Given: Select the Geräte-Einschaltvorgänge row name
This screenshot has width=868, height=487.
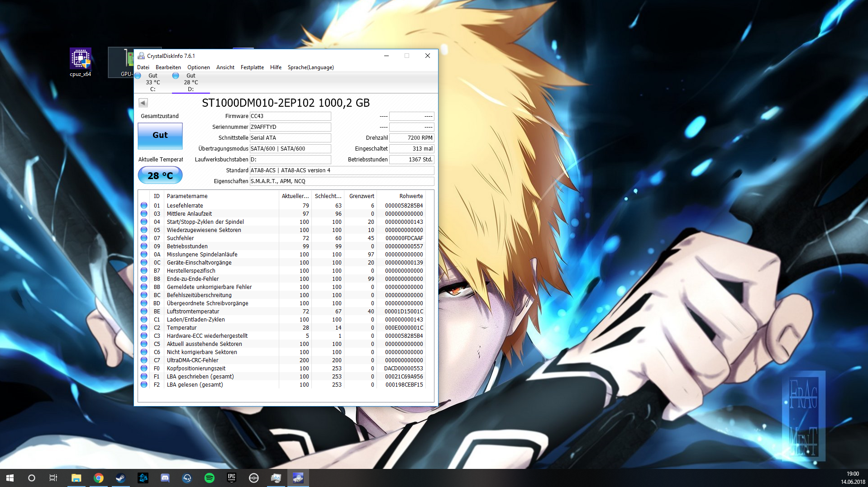Looking at the screenshot, I should click(199, 263).
